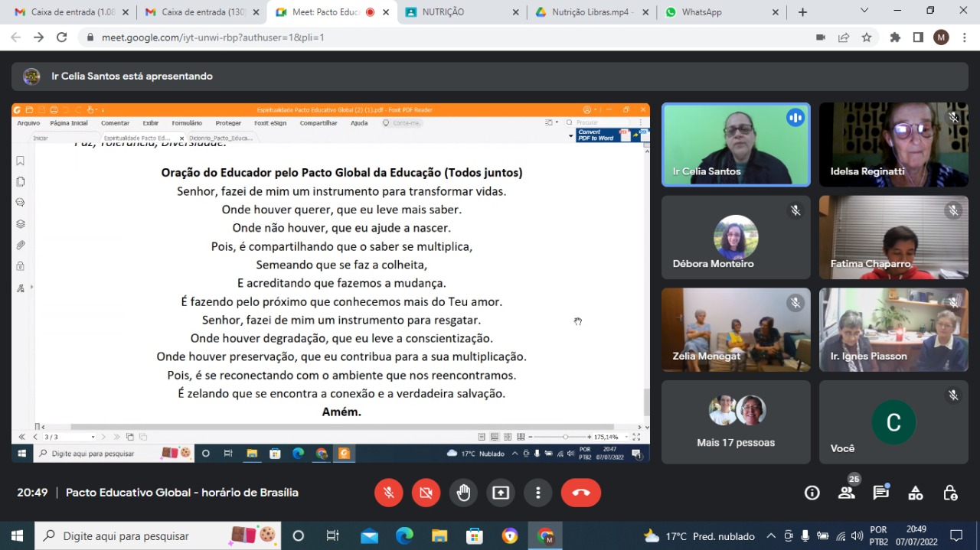Toggle the Chrome side panel
This screenshot has height=550, width=980.
point(918,37)
